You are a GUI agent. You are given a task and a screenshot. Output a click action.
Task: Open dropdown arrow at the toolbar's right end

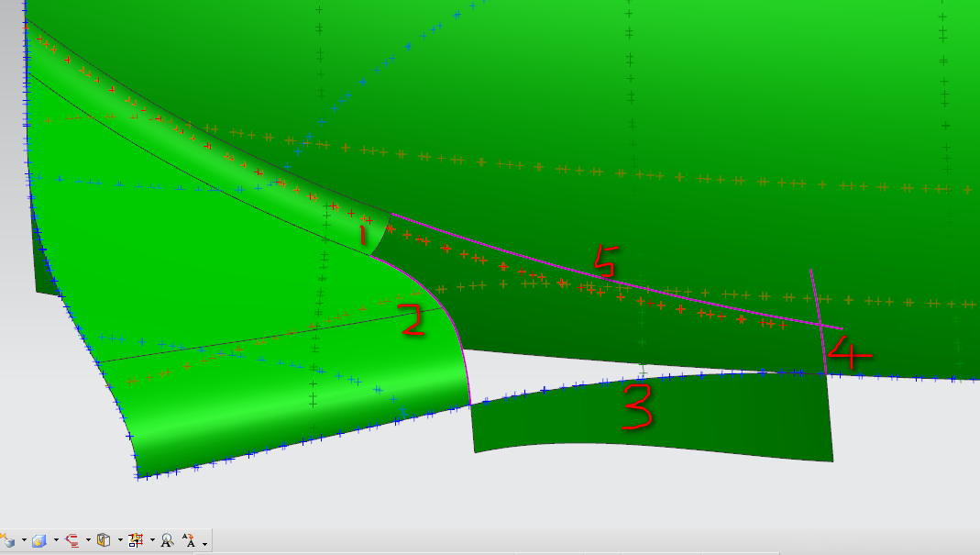click(204, 543)
